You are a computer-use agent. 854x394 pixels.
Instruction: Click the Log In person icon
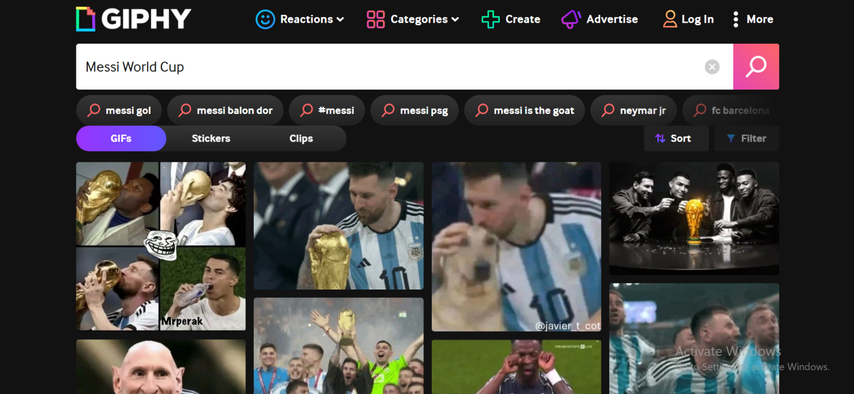(670, 19)
